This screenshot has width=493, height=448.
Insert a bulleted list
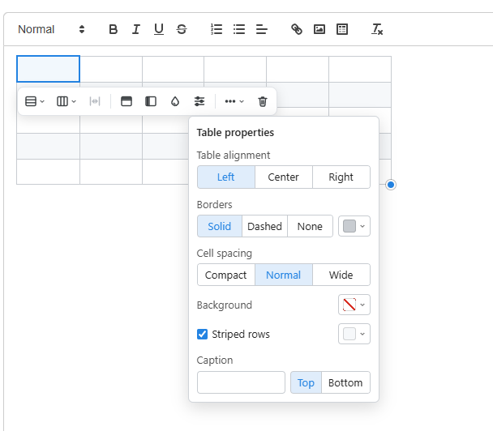tap(239, 29)
